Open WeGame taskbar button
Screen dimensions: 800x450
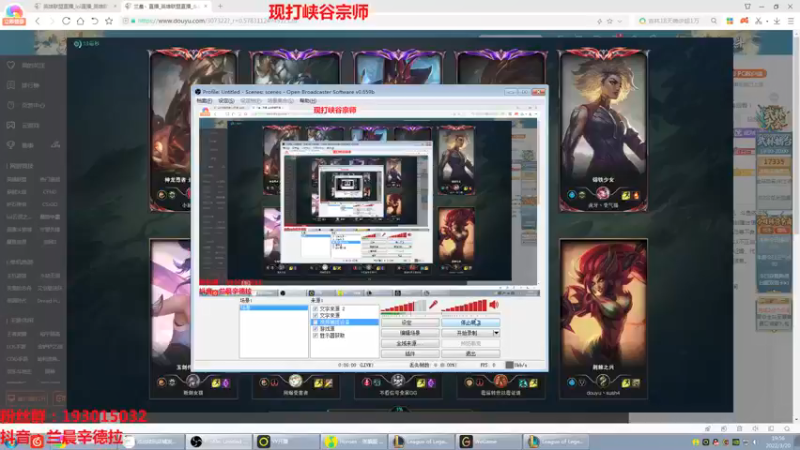tap(488, 441)
